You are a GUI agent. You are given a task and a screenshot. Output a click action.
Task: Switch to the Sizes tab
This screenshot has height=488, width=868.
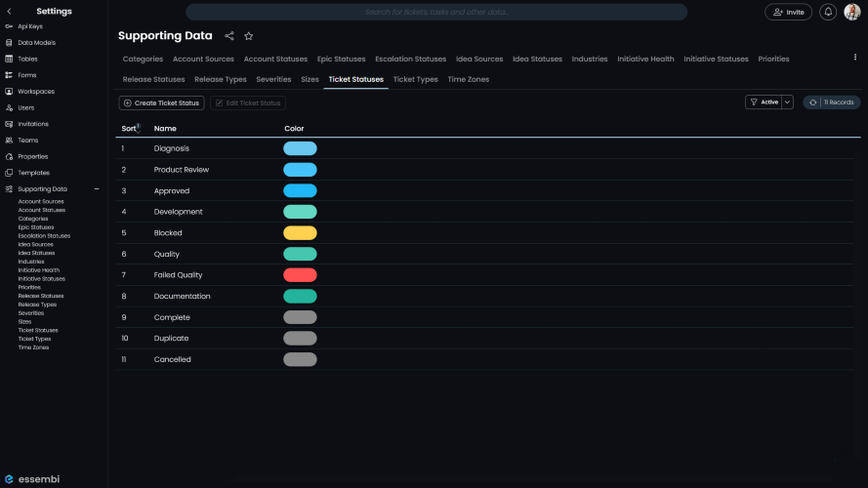tap(310, 80)
